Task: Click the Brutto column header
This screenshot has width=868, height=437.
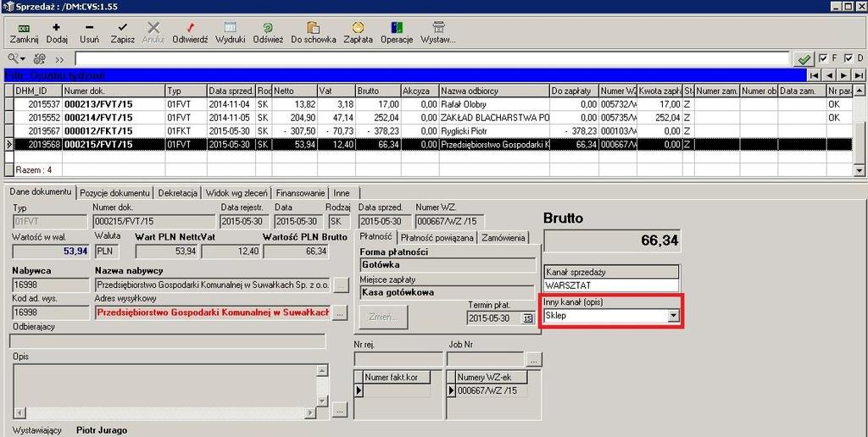Action: 378,90
